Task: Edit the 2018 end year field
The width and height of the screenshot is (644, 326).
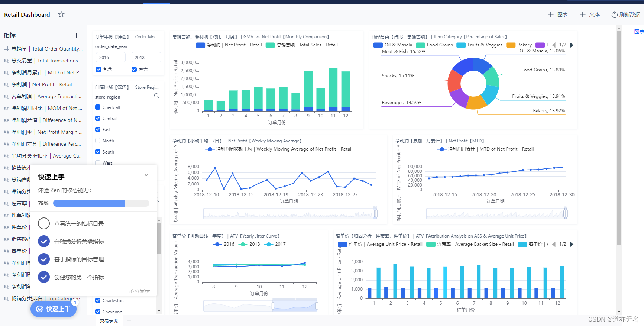Action: click(146, 57)
